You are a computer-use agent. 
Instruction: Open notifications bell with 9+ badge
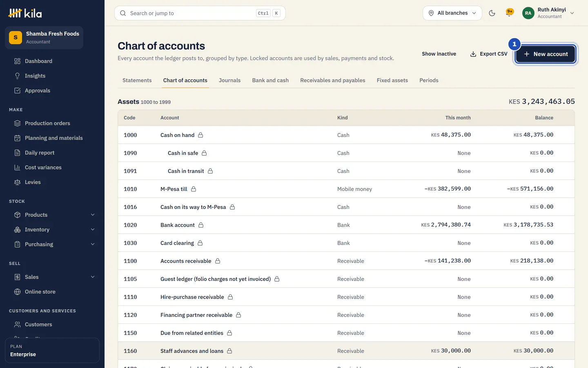click(x=509, y=13)
